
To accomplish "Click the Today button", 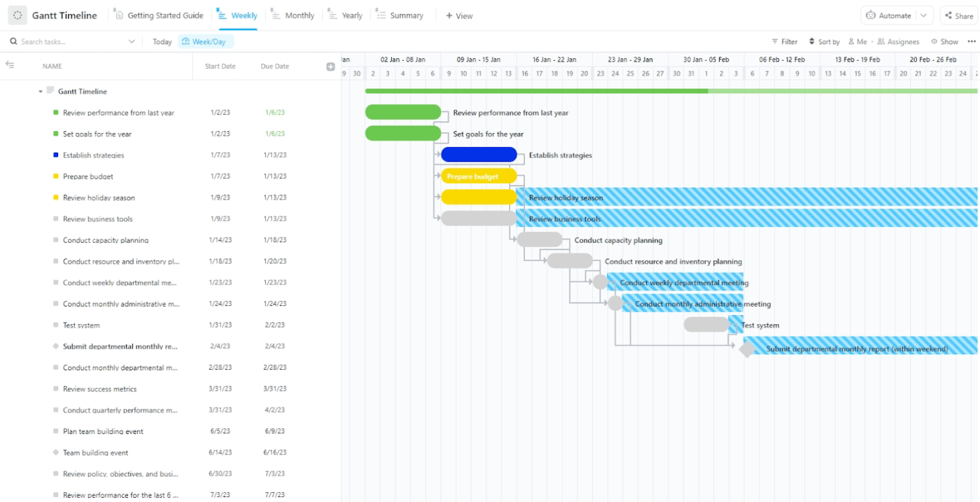I will point(162,41).
